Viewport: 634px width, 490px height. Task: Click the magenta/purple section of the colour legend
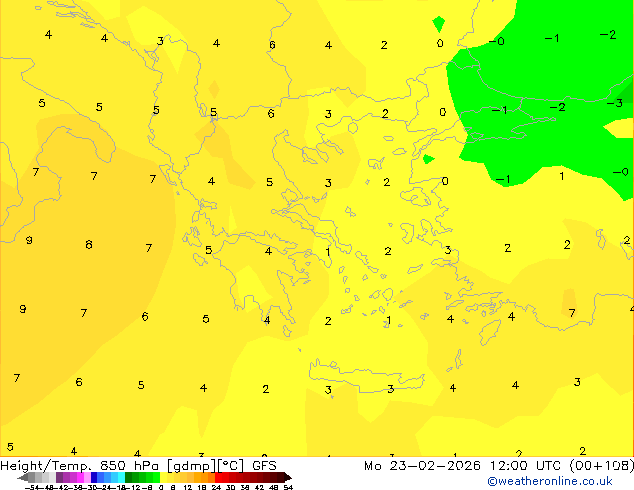pos(73,477)
